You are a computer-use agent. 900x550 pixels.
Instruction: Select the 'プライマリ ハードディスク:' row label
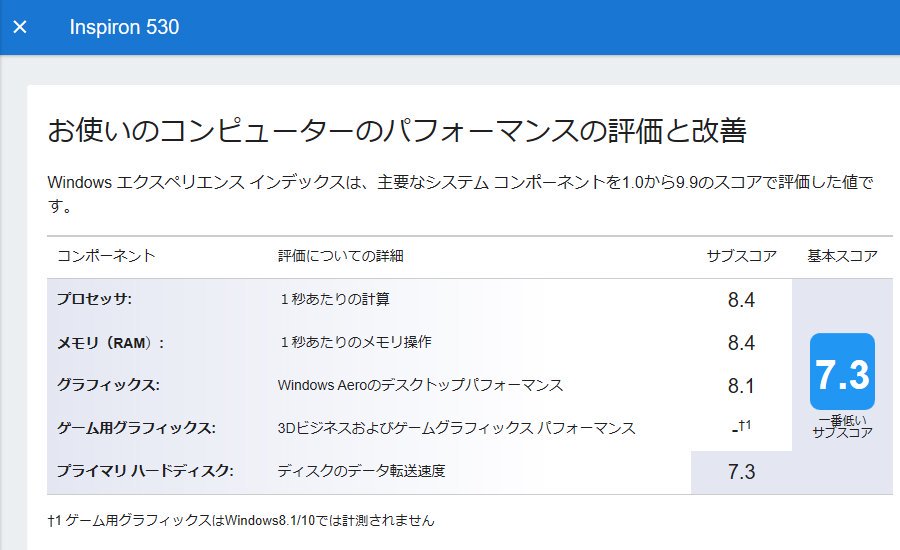pos(145,471)
